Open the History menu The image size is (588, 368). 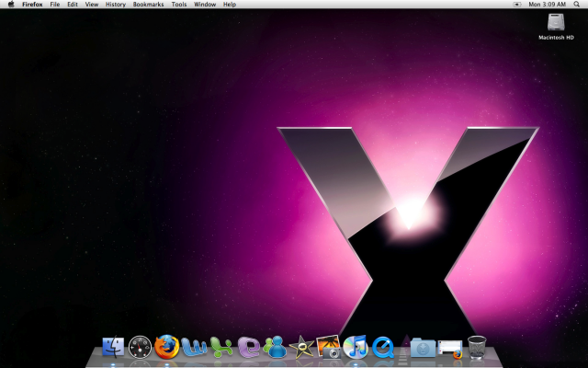coord(116,4)
